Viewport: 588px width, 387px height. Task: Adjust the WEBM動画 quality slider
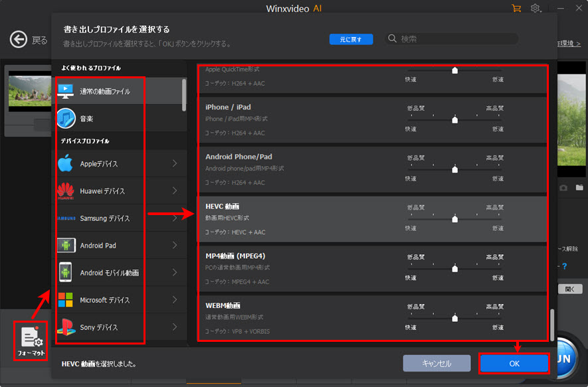tap(454, 318)
